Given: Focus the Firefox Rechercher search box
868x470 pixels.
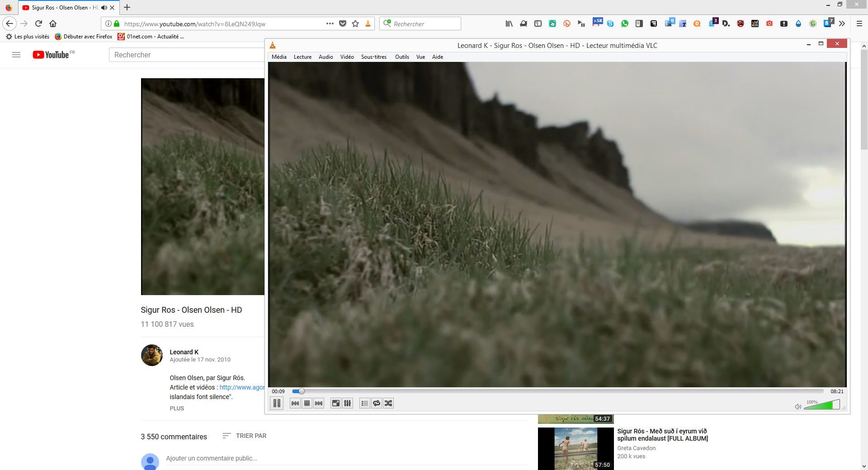Looking at the screenshot, I should 420,23.
